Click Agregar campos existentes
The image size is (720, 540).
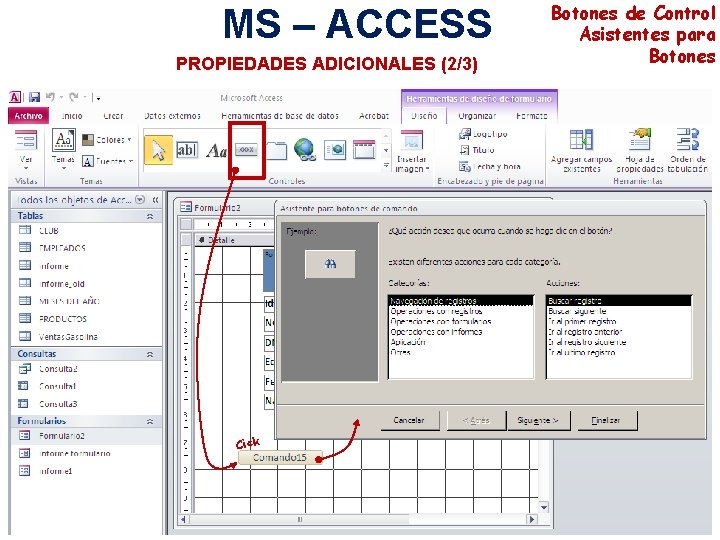581,151
